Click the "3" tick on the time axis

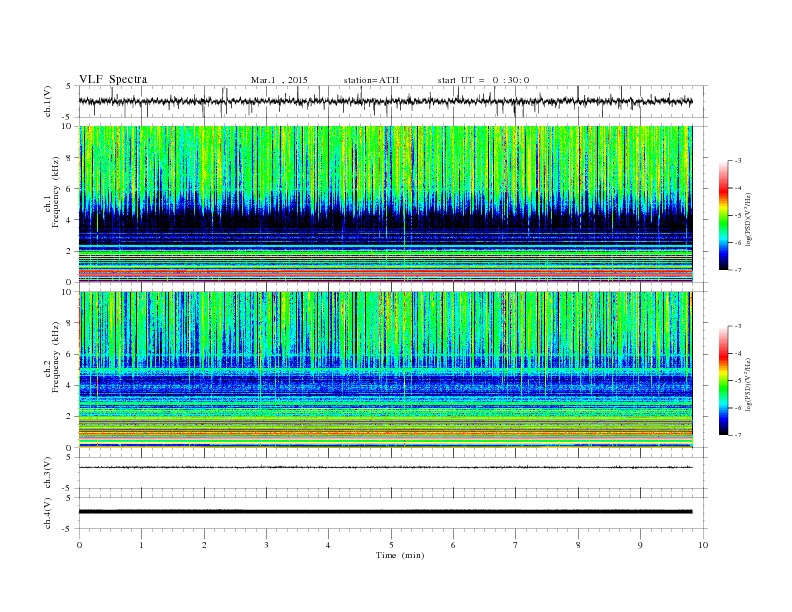266,545
